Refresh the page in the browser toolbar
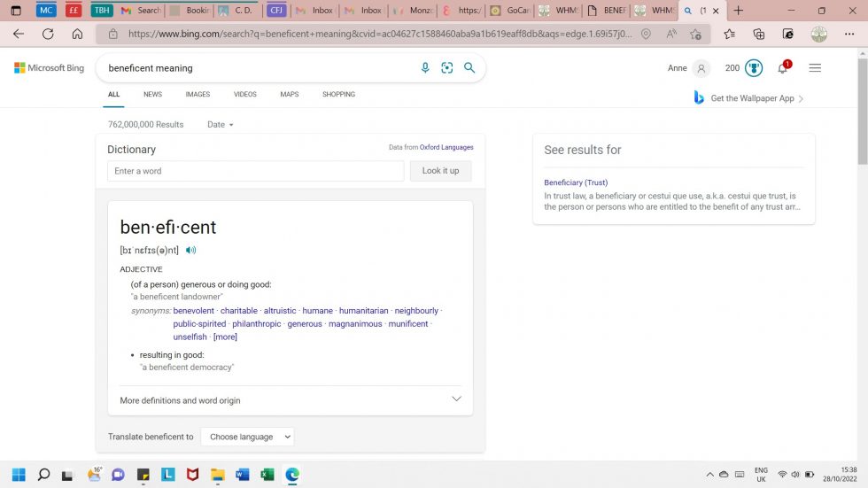Image resolution: width=868 pixels, height=488 pixels. [48, 34]
